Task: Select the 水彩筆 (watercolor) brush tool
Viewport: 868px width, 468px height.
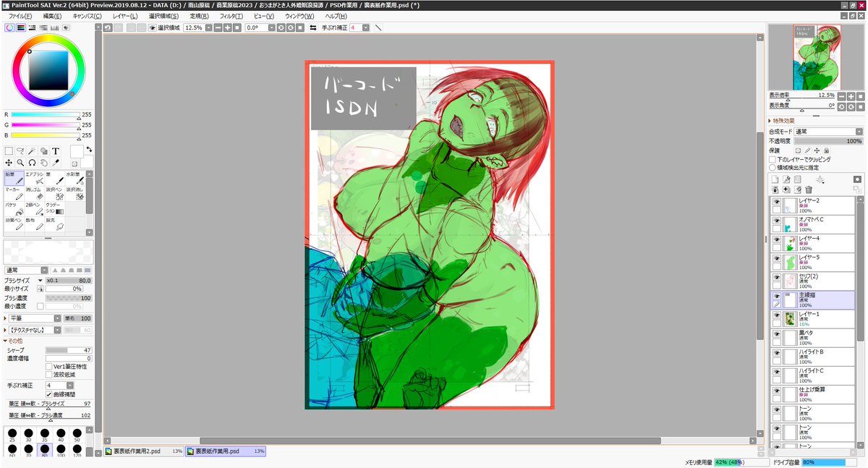Action: pos(75,178)
